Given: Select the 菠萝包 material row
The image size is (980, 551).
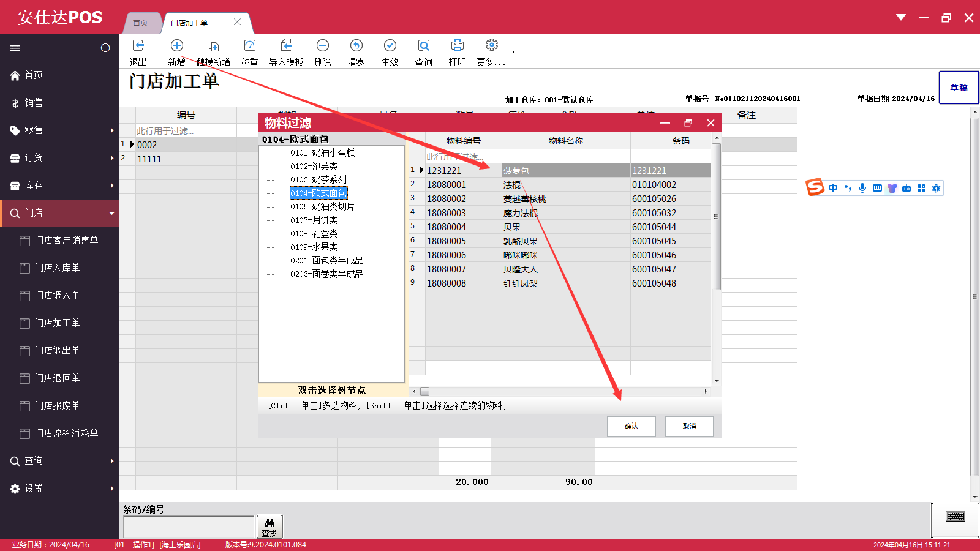Looking at the screenshot, I should pyautogui.click(x=560, y=171).
